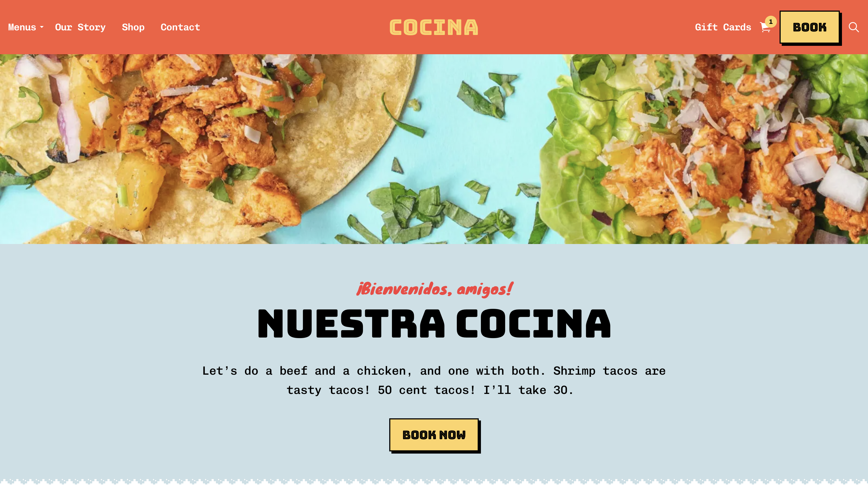868x488 pixels.
Task: Click the search magnifier icon
Action: point(854,27)
